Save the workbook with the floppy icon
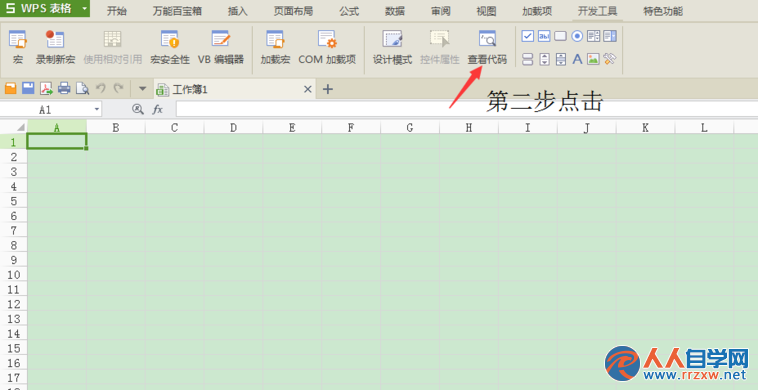 pyautogui.click(x=29, y=88)
